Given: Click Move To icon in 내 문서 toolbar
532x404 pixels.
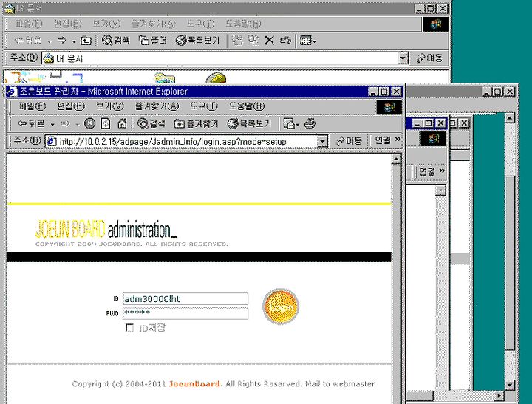Looking at the screenshot, I should click(x=237, y=41).
